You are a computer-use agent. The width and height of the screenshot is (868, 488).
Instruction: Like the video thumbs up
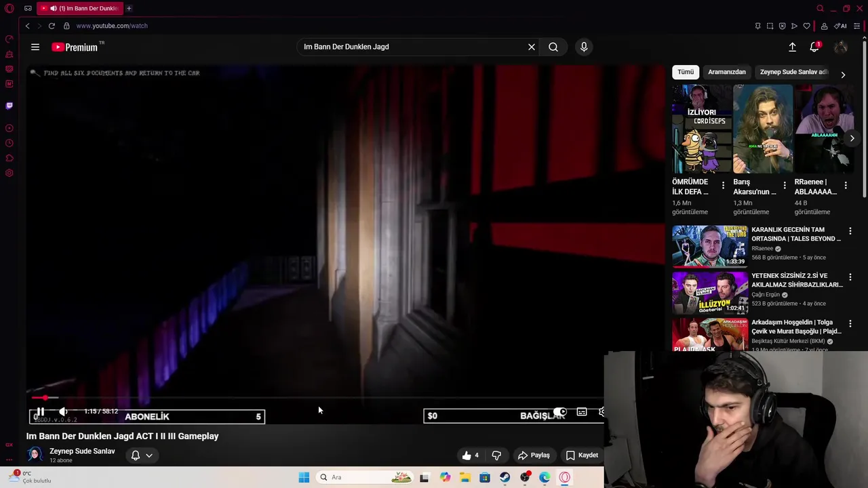point(471,455)
